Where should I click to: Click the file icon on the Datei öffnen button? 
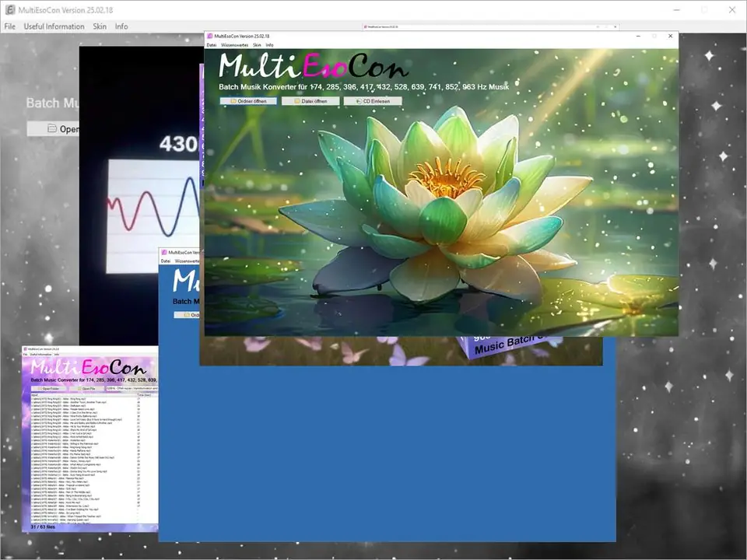pyautogui.click(x=297, y=101)
